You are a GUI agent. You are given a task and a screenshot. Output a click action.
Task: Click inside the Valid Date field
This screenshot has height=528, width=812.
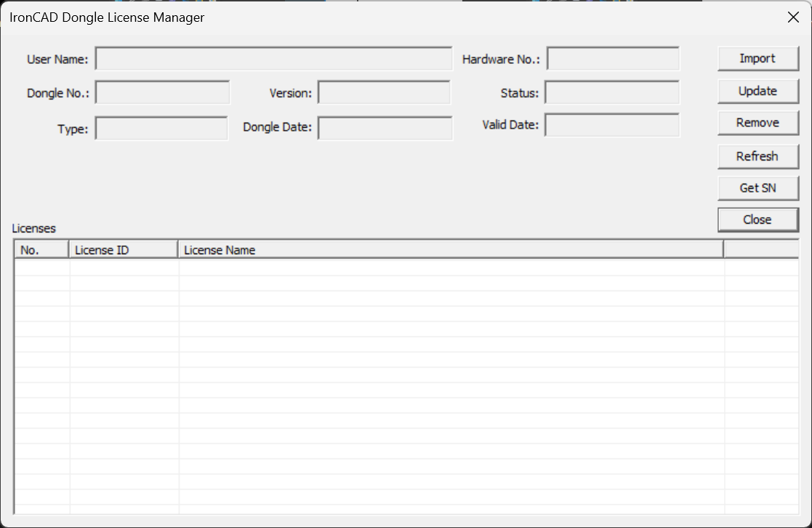click(x=612, y=124)
